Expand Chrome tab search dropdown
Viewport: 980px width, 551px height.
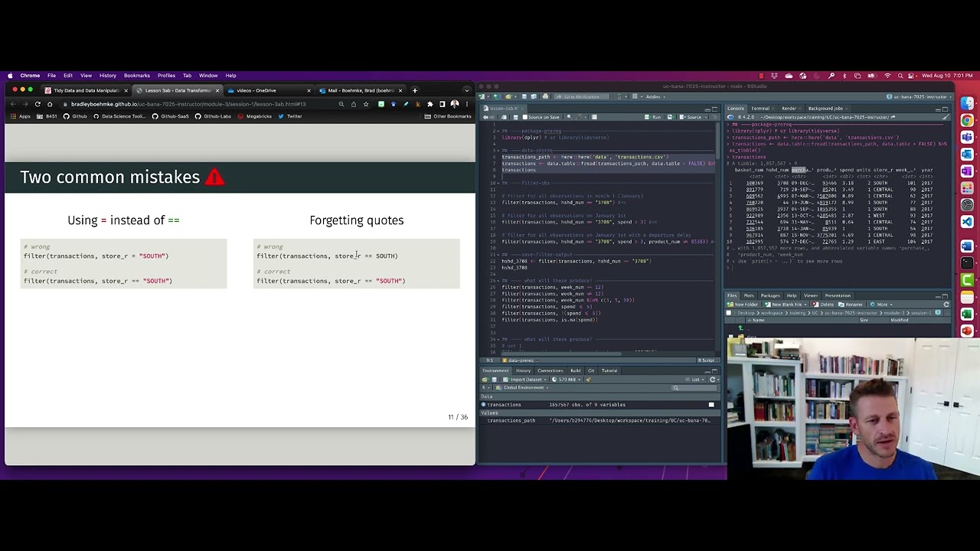(467, 90)
